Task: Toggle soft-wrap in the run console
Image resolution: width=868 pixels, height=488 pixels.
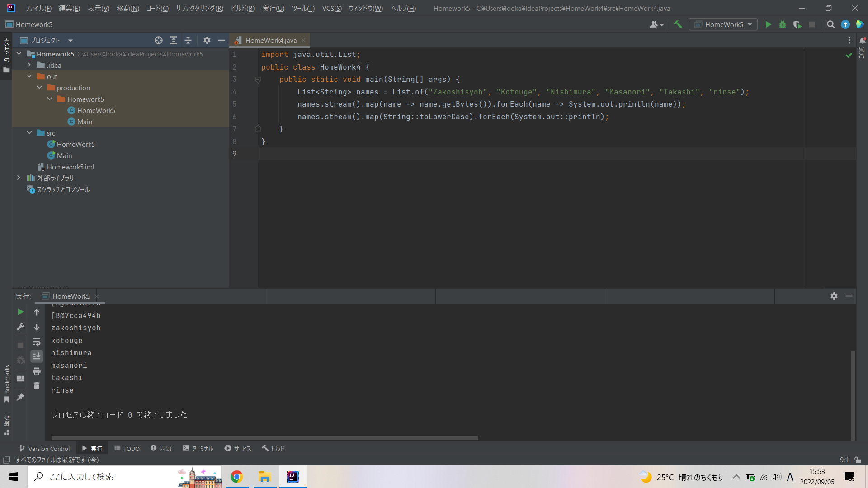Action: click(37, 342)
